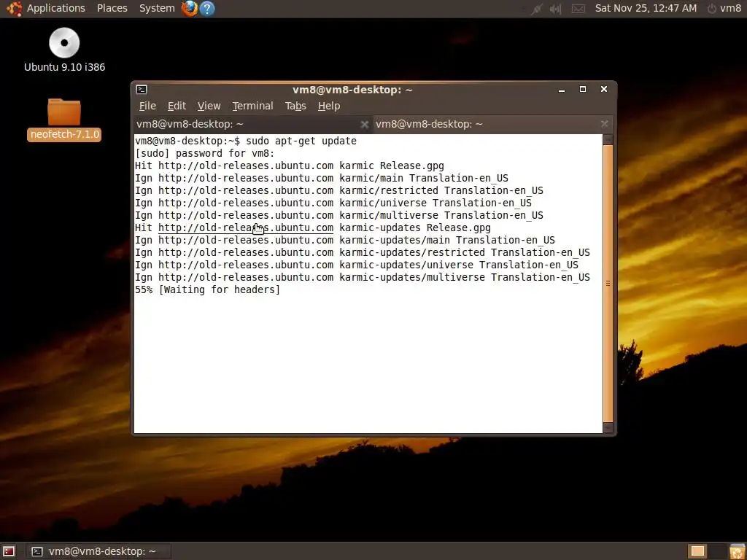Click 'karmic-updates/restricted Translation-en_US' text

point(465,252)
